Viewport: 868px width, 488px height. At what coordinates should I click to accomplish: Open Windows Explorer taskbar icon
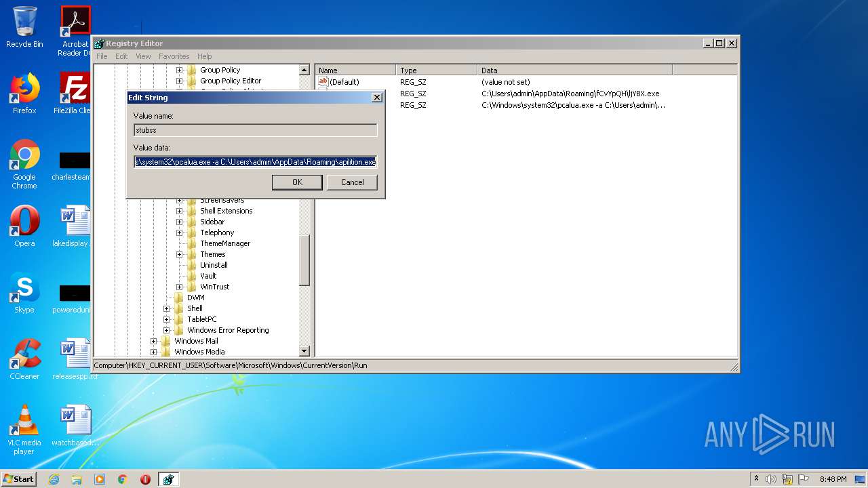77,479
